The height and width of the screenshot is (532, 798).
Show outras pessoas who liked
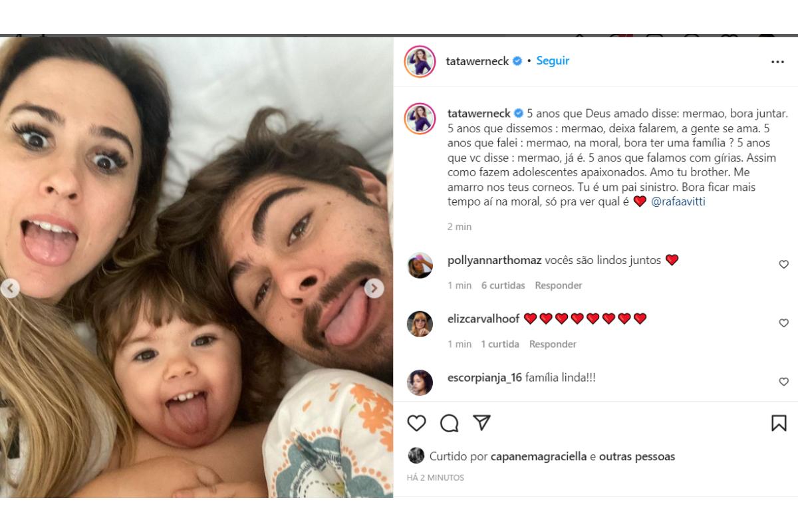[637, 457]
